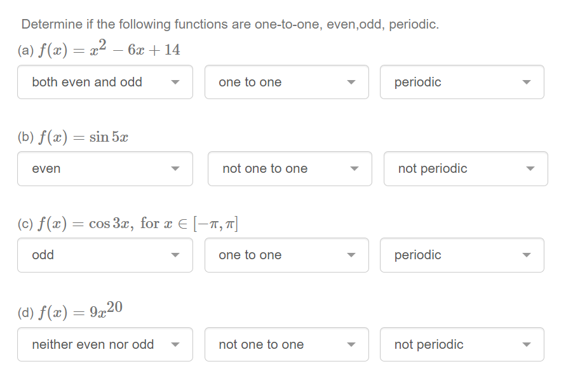580x392 pixels.
Task: Open the 'one to one' dropdown for part (a)
Action: coord(287,82)
